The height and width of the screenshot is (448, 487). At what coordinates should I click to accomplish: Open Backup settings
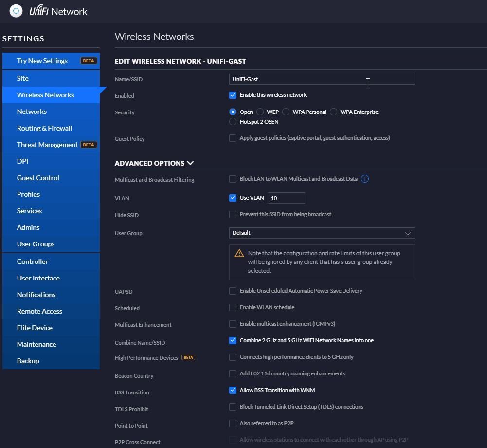pos(51,361)
